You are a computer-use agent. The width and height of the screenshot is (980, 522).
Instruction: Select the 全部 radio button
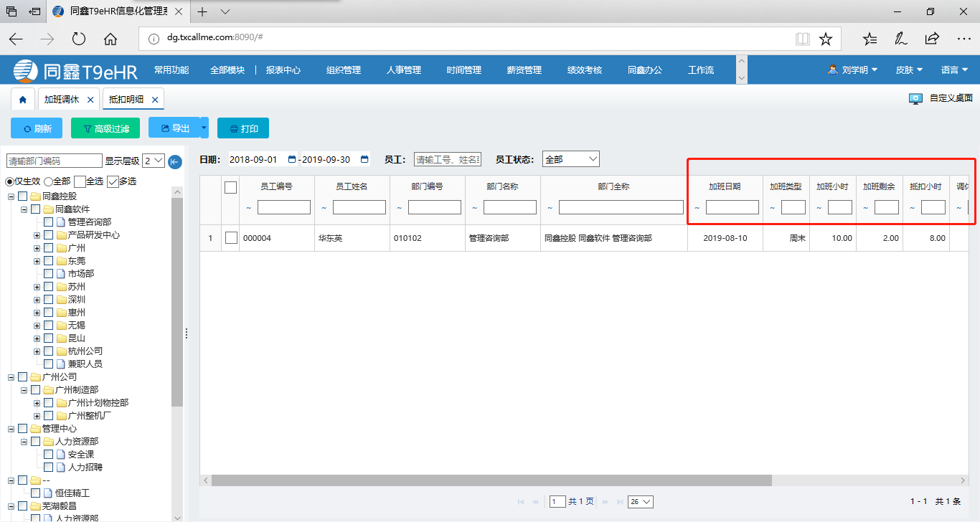coord(48,181)
